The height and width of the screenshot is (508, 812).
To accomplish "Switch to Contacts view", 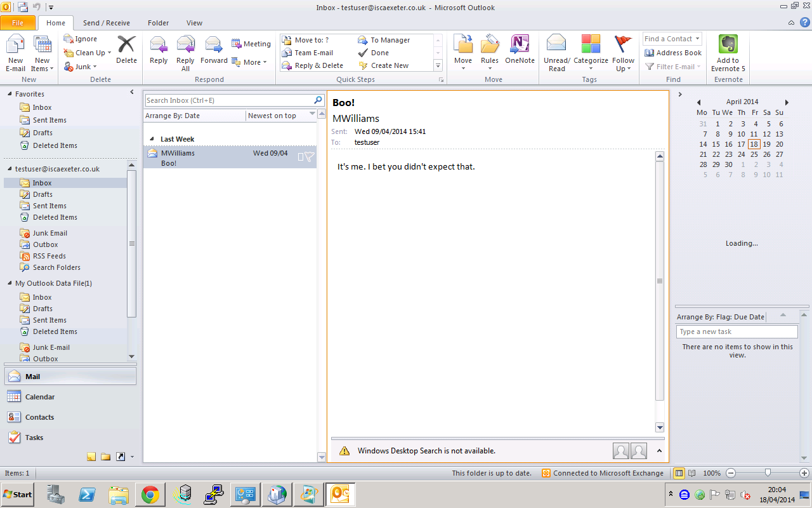I will [x=70, y=417].
